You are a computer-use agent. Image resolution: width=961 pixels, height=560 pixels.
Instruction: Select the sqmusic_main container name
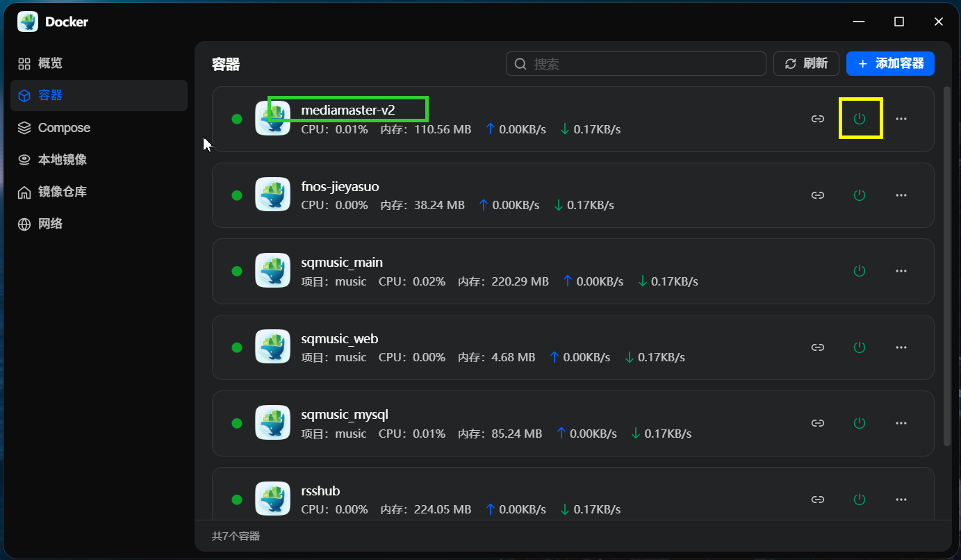pos(342,262)
